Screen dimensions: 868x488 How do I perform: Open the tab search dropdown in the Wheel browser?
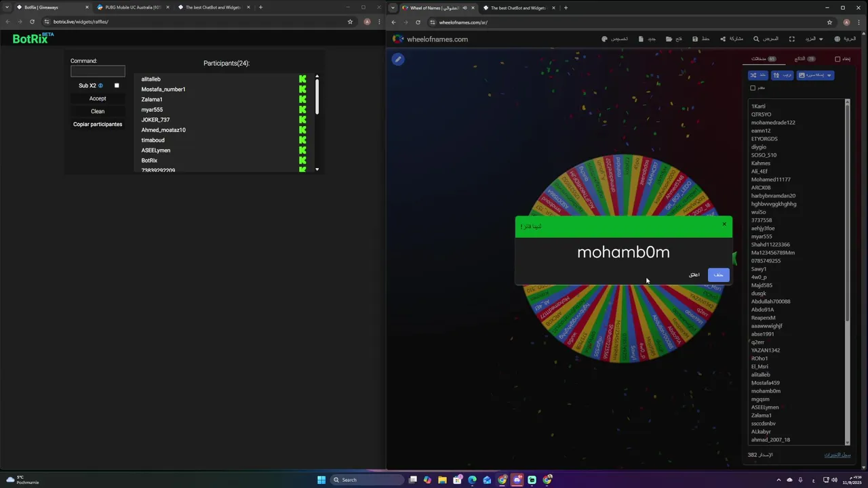(x=393, y=8)
